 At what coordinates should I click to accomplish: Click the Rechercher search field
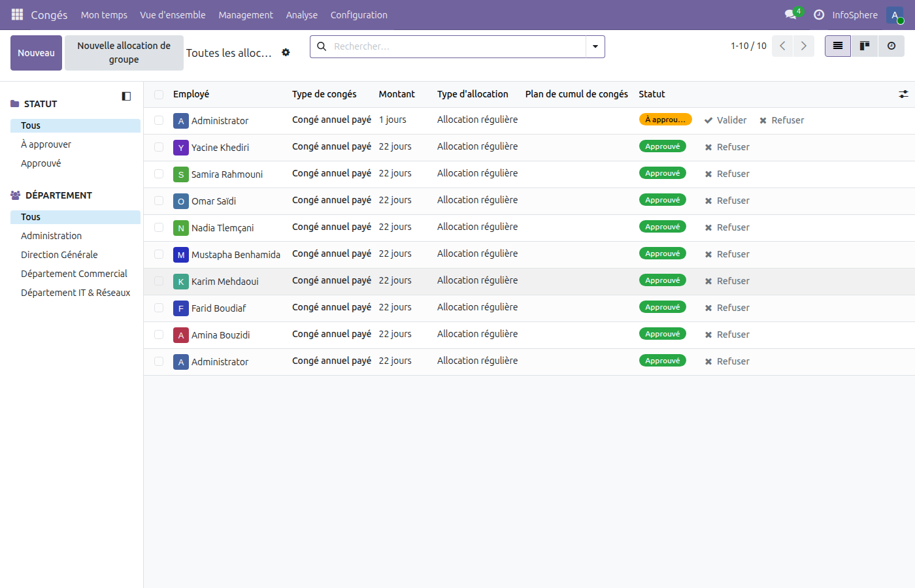457,46
